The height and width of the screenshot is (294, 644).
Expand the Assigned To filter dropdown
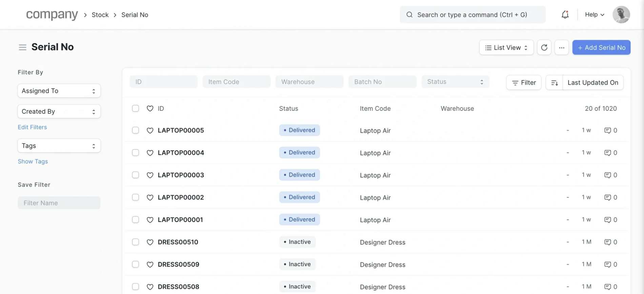click(x=59, y=91)
